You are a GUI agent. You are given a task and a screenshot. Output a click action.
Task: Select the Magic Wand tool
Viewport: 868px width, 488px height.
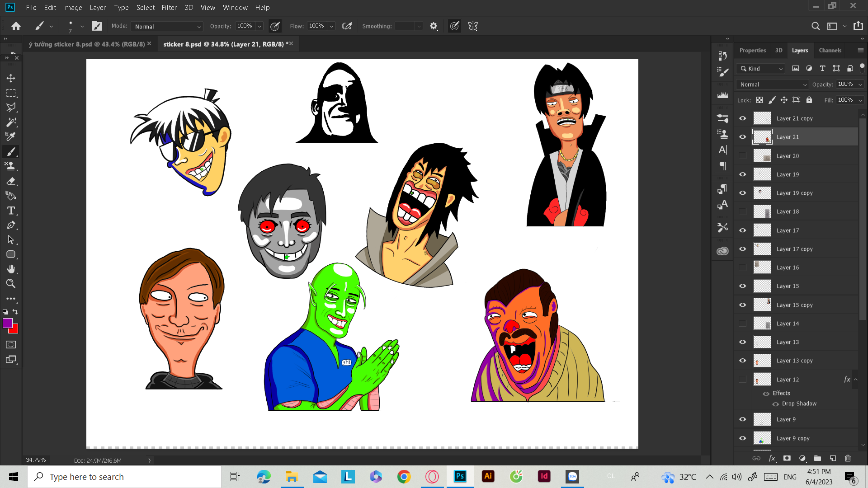(x=11, y=122)
